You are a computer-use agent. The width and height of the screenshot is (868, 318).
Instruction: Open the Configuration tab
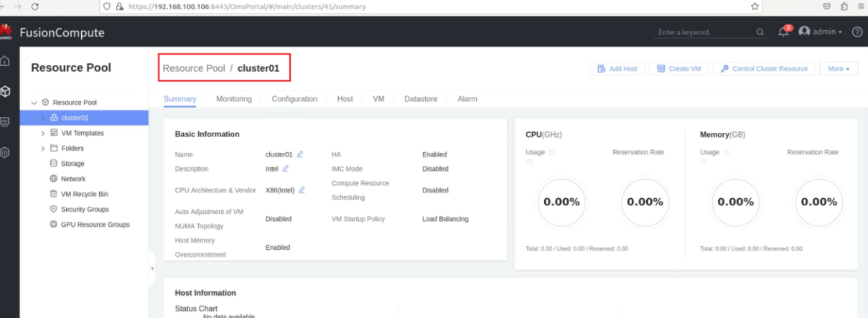pyautogui.click(x=294, y=99)
